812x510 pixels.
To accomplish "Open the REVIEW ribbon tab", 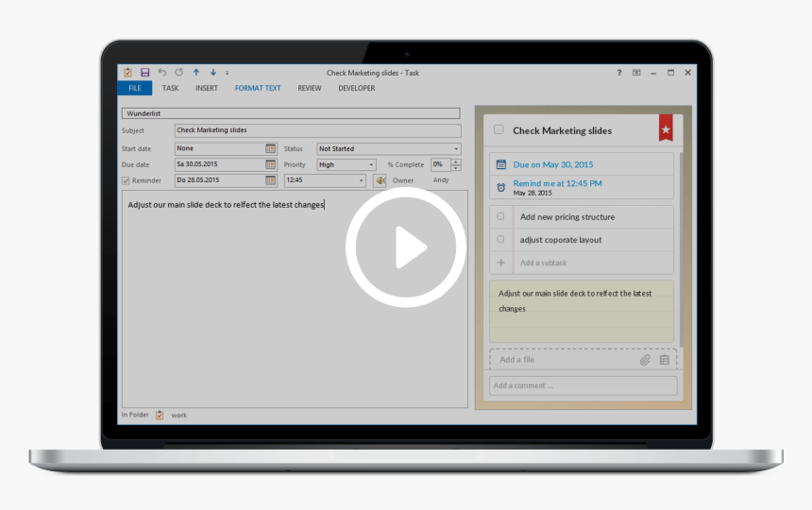I will click(310, 88).
